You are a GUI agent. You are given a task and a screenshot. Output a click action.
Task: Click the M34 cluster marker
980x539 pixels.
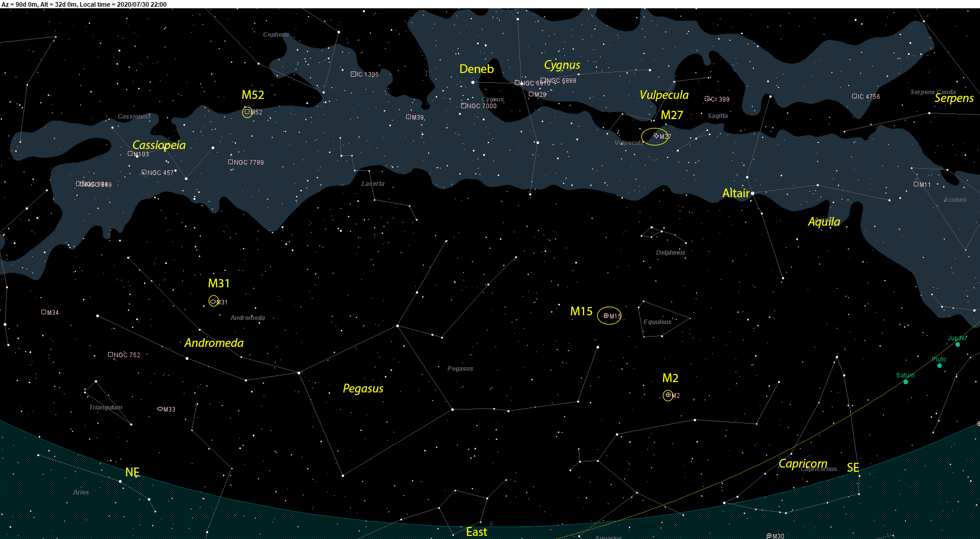[x=44, y=312]
